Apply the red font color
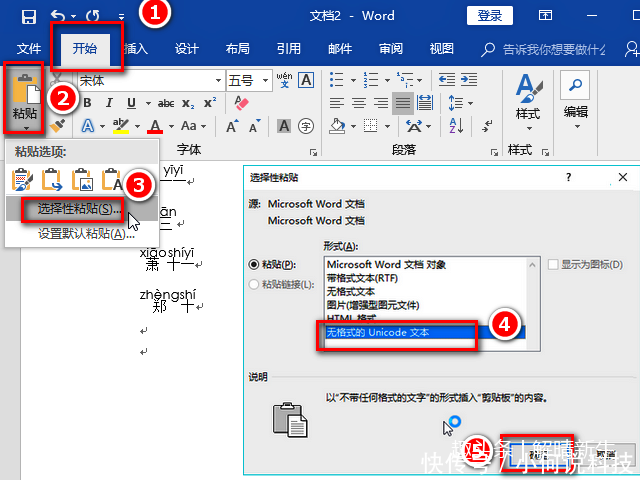Screen dimensions: 640x480 point(155,126)
